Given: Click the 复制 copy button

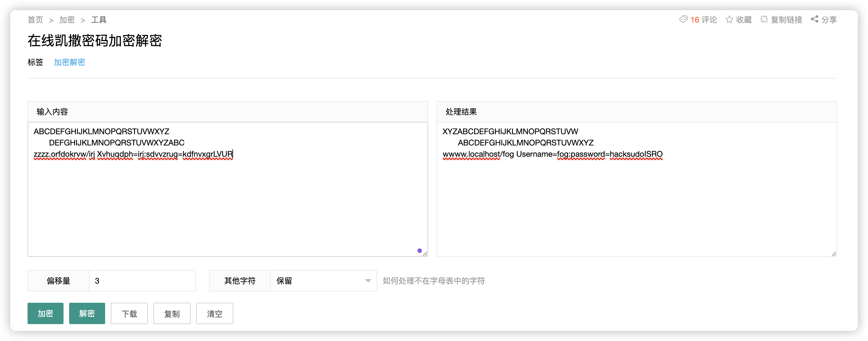Looking at the screenshot, I should 172,314.
